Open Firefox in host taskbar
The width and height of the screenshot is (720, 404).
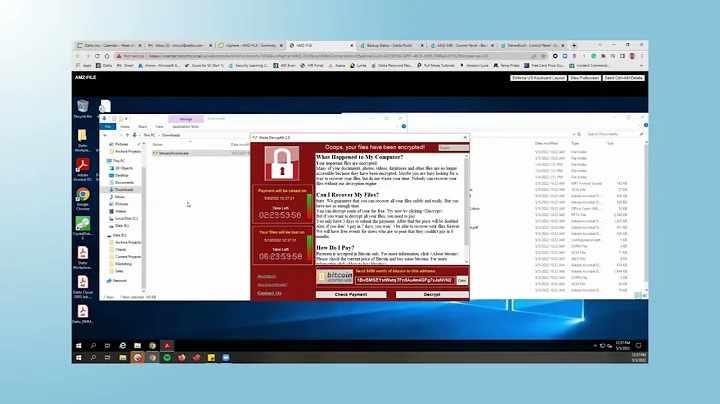point(182,358)
